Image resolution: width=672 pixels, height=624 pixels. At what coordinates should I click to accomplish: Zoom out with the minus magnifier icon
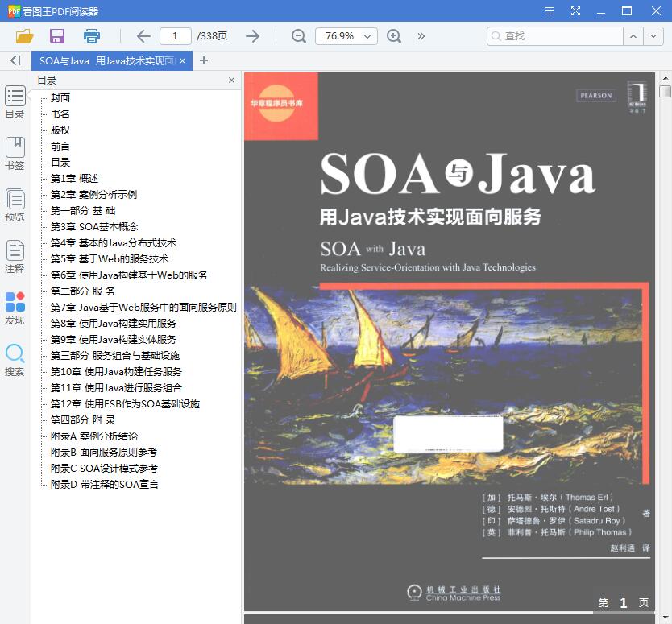click(x=298, y=36)
